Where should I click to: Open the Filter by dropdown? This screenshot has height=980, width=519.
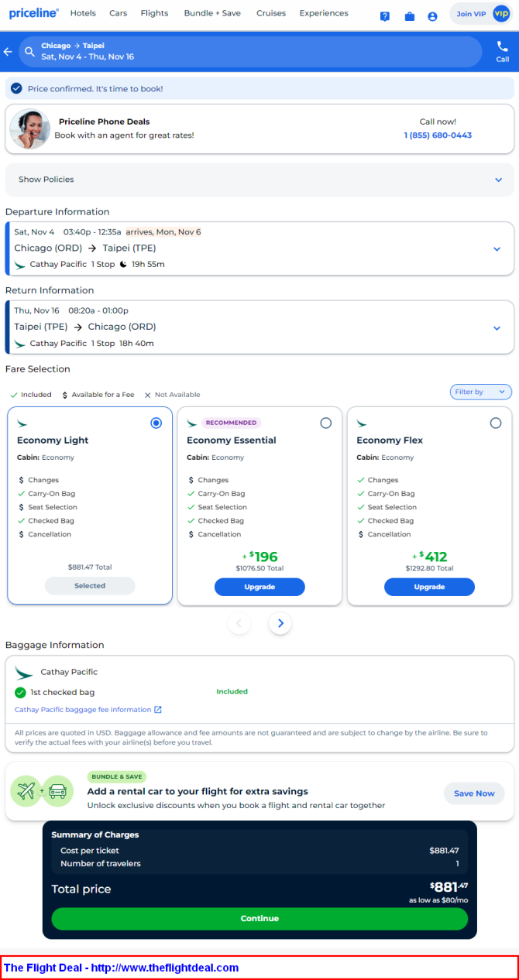481,392
